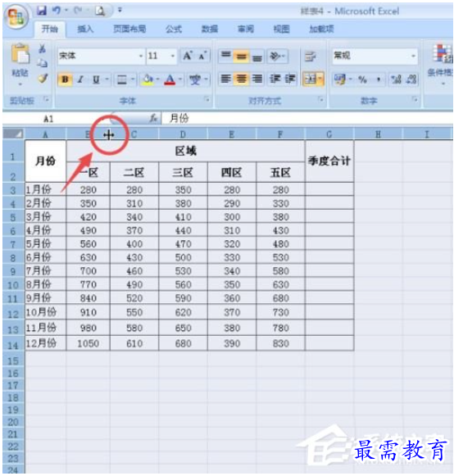Increase decimal places
Screen dimensions: 454x476
pyautogui.click(x=396, y=79)
